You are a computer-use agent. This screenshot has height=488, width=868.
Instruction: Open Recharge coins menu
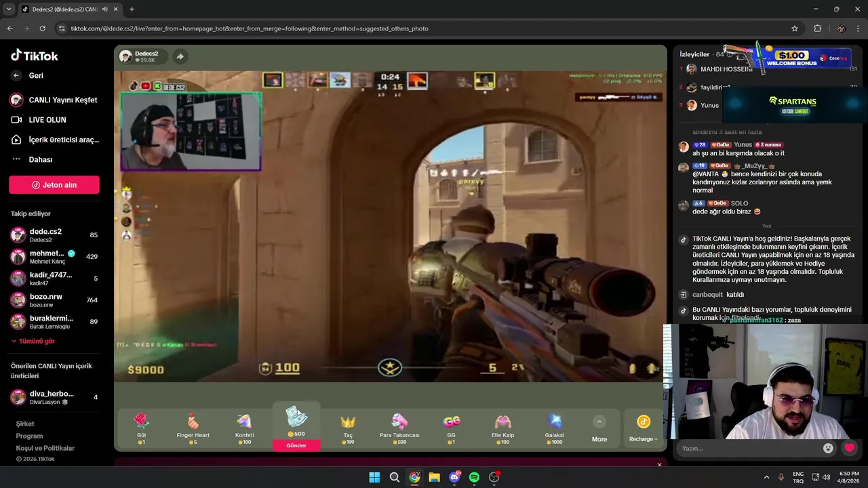pos(644,429)
